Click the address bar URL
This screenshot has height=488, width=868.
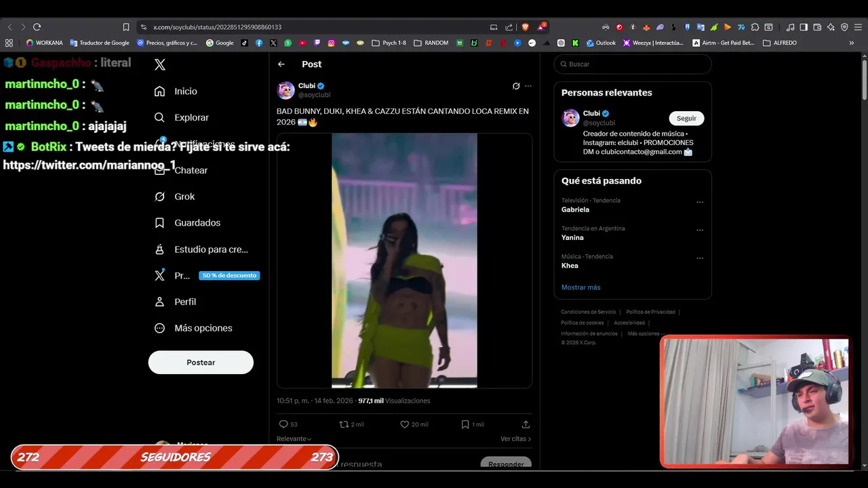217,27
